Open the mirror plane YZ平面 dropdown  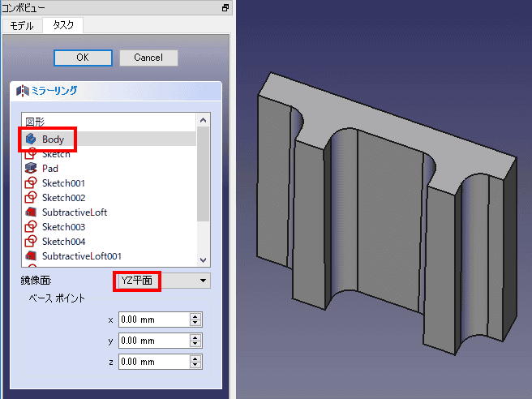162,281
